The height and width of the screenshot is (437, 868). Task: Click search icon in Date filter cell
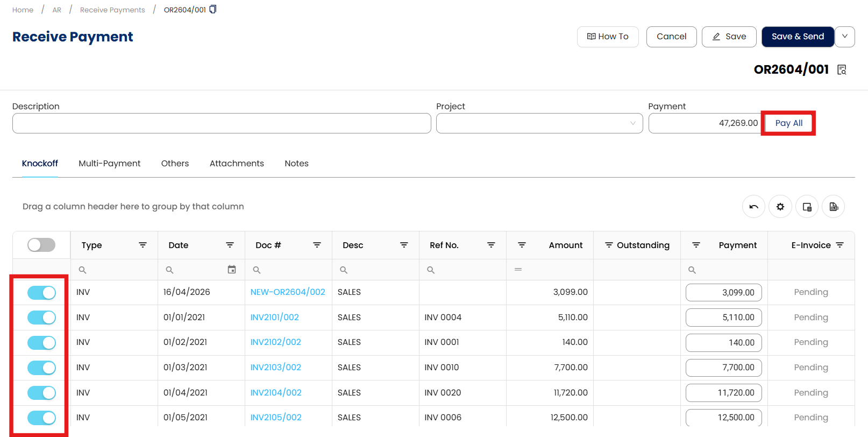[170, 270]
